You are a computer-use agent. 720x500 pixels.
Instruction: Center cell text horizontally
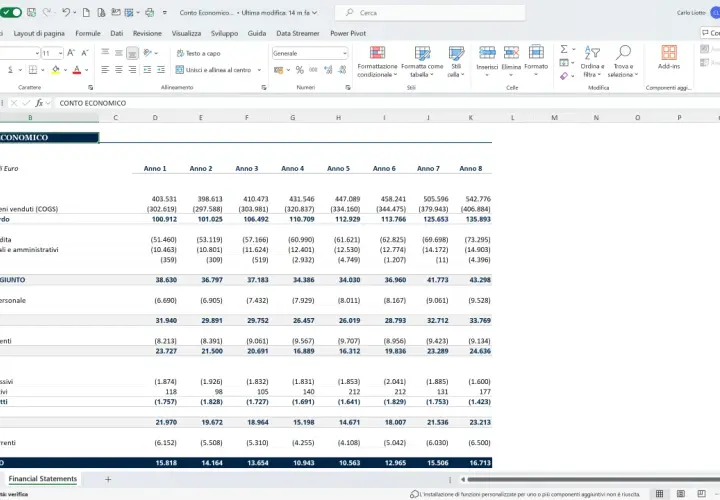tap(118, 70)
